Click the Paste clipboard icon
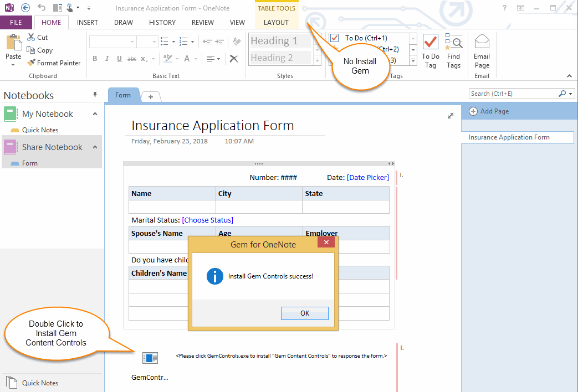Screen dimensions: 578x392 point(13,43)
